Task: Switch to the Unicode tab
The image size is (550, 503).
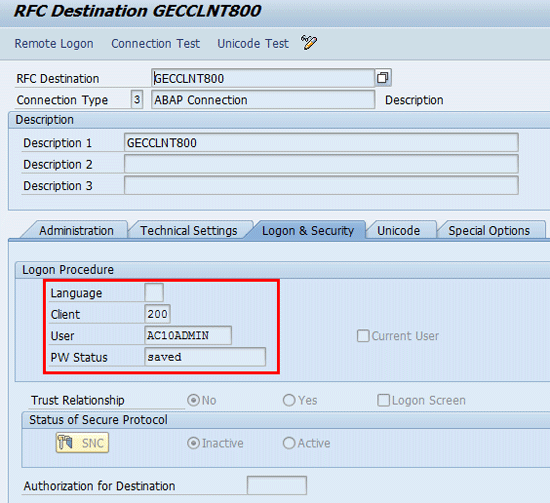Action: 398,230
